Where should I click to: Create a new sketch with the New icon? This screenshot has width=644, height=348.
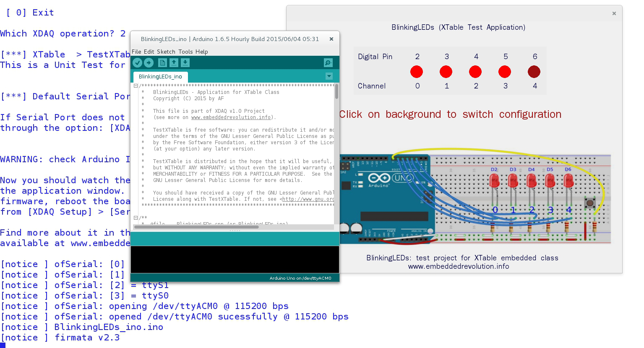tap(162, 62)
